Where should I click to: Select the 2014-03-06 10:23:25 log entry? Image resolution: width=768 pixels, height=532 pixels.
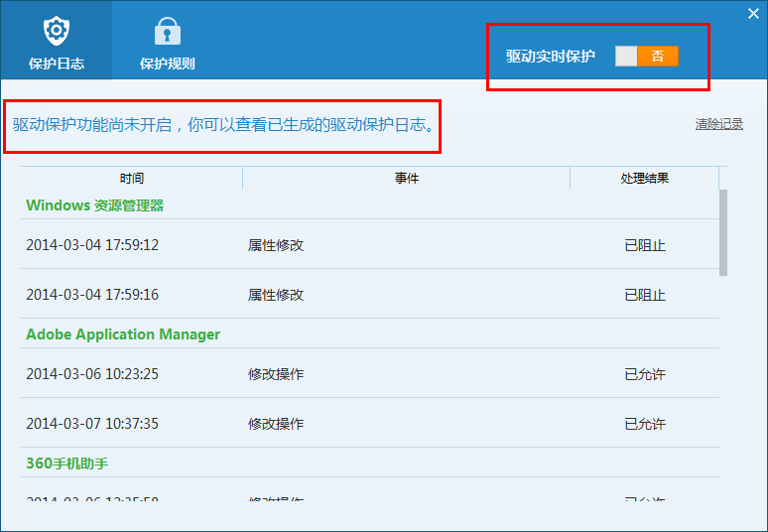pos(370,373)
